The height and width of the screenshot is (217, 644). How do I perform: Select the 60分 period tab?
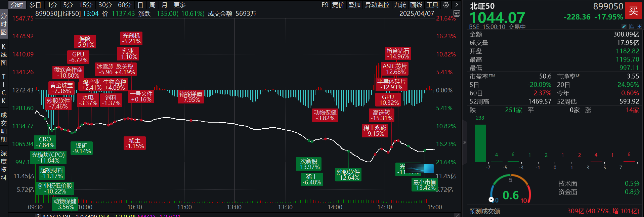[125, 5]
